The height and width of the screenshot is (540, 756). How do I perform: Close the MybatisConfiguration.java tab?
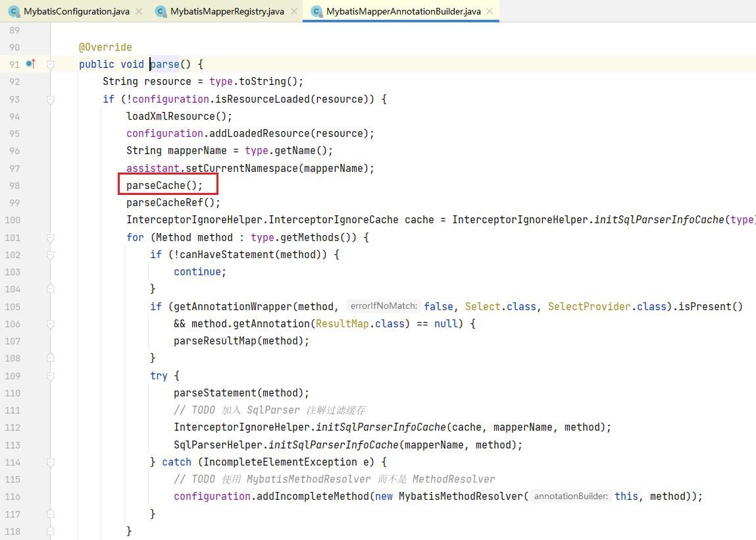138,11
